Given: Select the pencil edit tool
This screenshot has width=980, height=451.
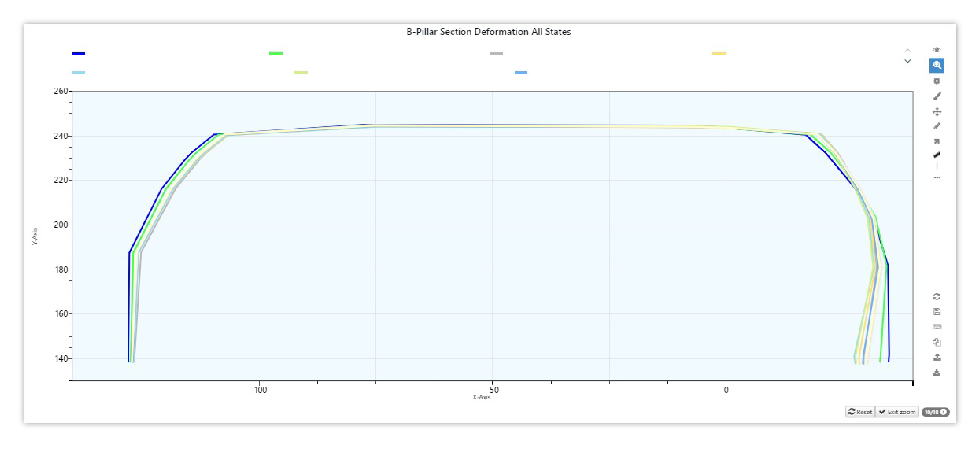Looking at the screenshot, I should point(937,126).
